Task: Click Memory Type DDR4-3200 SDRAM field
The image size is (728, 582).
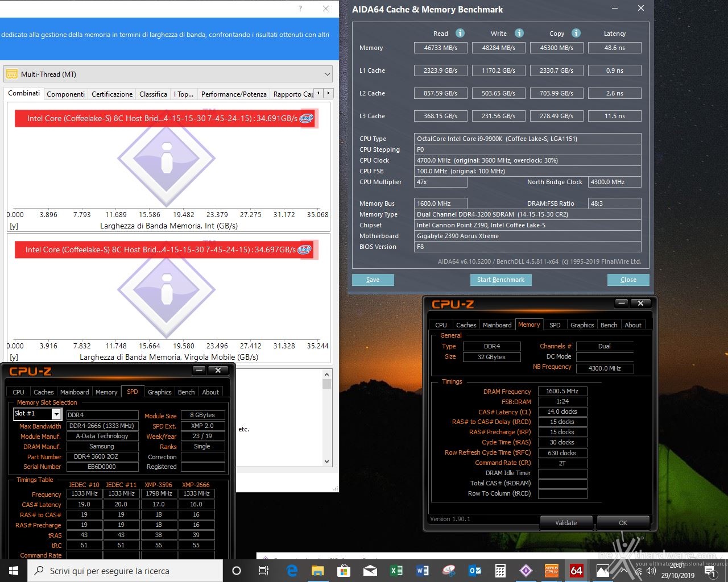Action: (x=528, y=214)
